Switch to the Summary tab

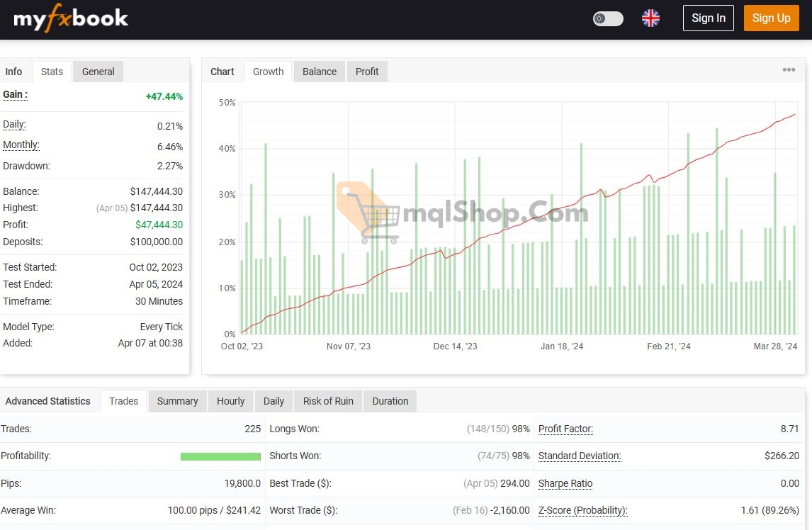tap(177, 401)
